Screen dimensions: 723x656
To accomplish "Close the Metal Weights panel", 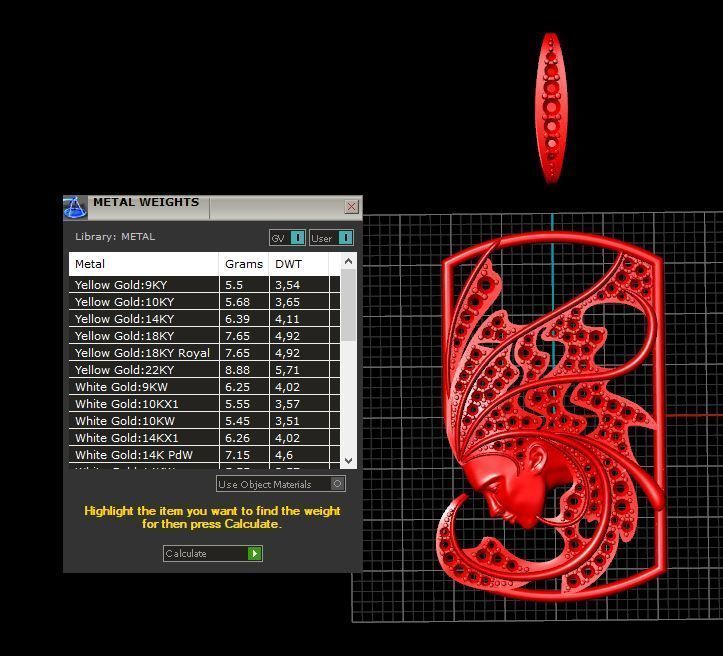I will pos(351,207).
